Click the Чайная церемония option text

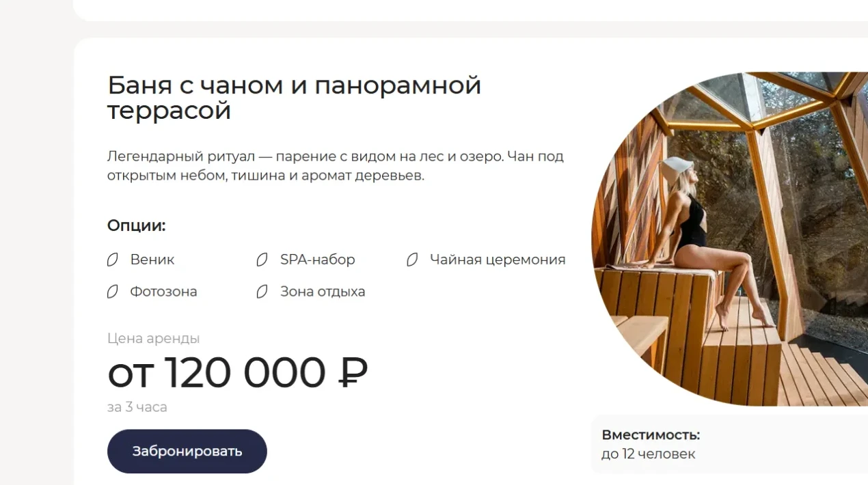click(498, 260)
